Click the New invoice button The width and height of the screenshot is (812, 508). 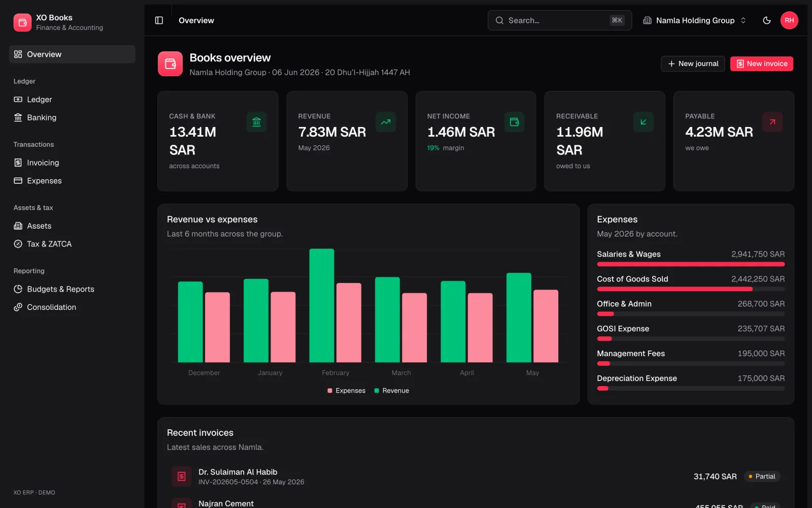[x=762, y=63]
